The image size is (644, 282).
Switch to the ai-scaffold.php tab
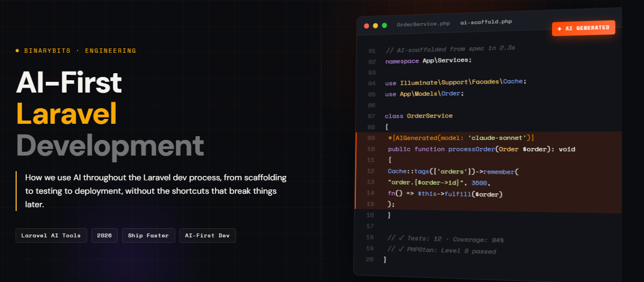(486, 22)
